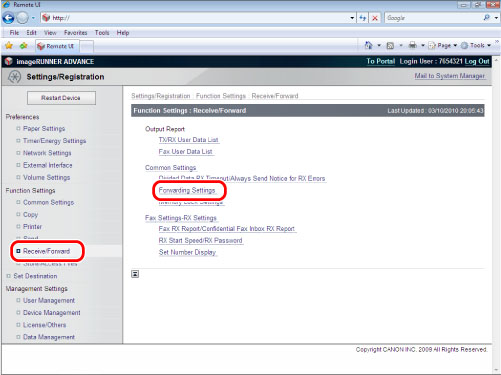Open the Favorites menu
This screenshot has height=375, width=501.
(75, 33)
